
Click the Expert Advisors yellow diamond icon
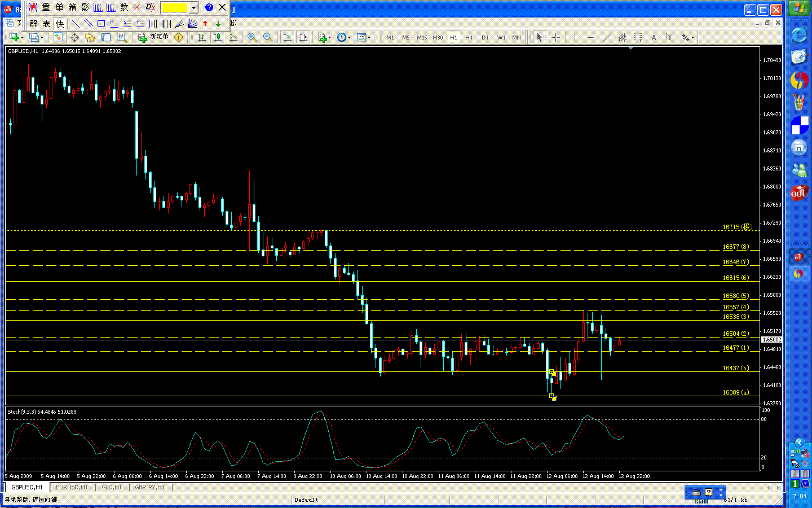[x=179, y=37]
